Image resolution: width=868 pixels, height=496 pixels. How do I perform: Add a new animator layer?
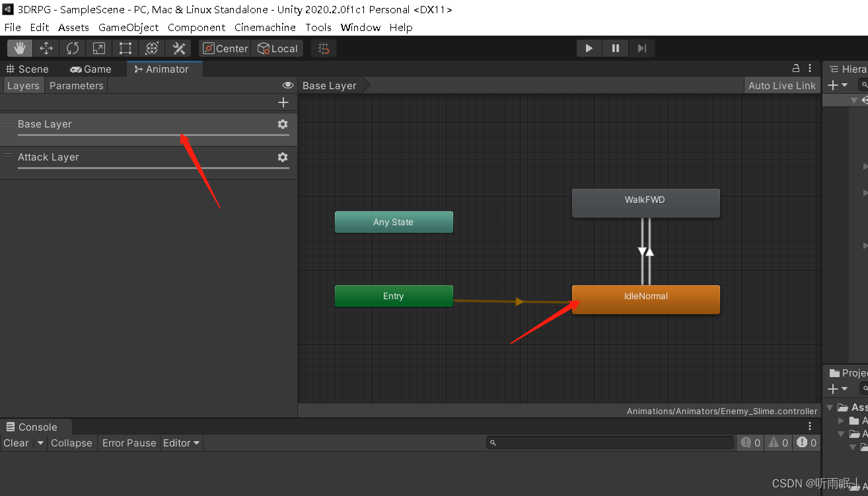pyautogui.click(x=283, y=102)
